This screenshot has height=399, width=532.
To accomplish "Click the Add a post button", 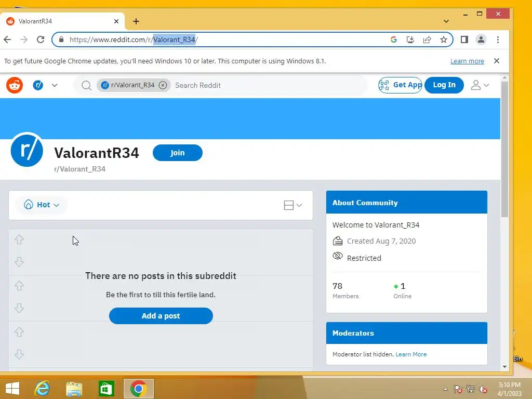I will (161, 316).
